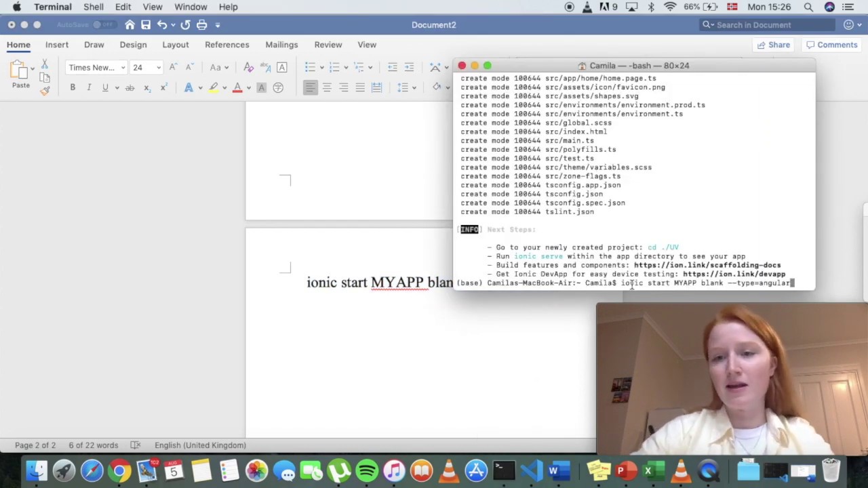This screenshot has width=868, height=488.
Task: Toggle superscript formatting
Action: point(163,87)
